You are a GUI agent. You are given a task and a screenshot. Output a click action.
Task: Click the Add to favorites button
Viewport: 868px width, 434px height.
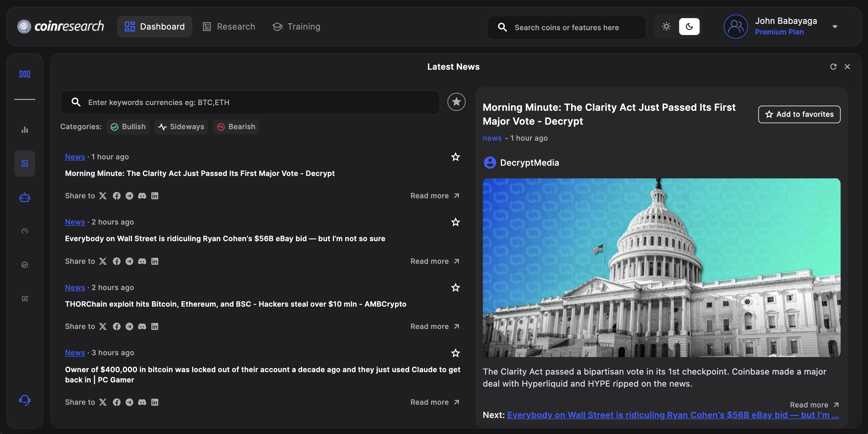(x=799, y=114)
